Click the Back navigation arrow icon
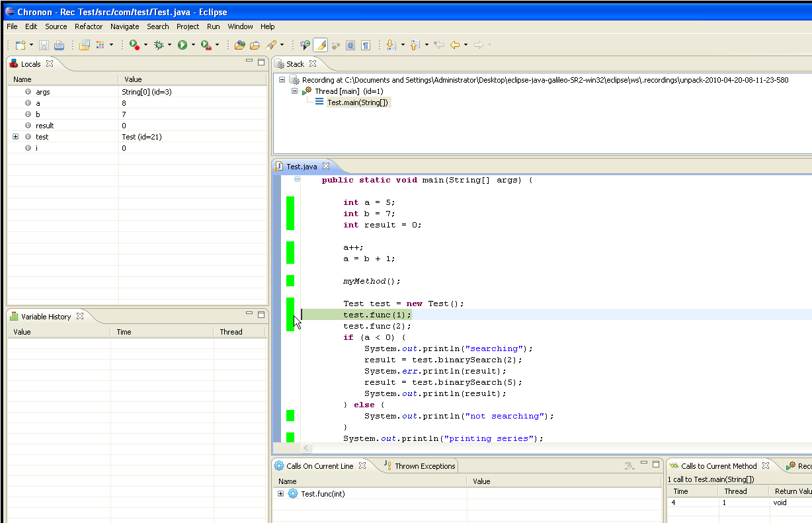This screenshot has height=523, width=812. click(x=454, y=45)
